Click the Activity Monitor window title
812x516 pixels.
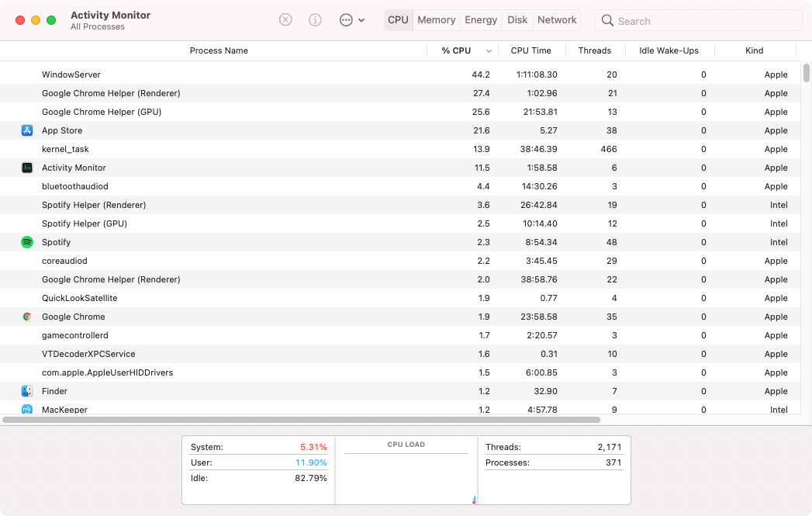(x=110, y=15)
